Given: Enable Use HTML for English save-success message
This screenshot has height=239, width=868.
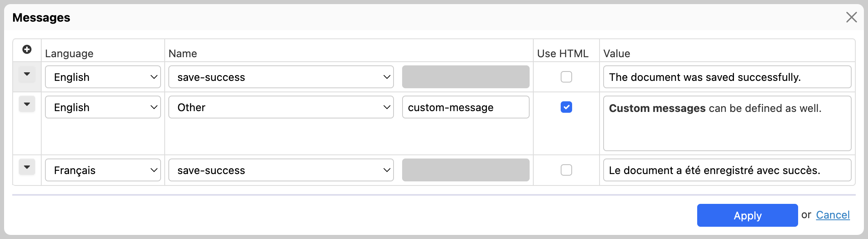Looking at the screenshot, I should [x=566, y=77].
